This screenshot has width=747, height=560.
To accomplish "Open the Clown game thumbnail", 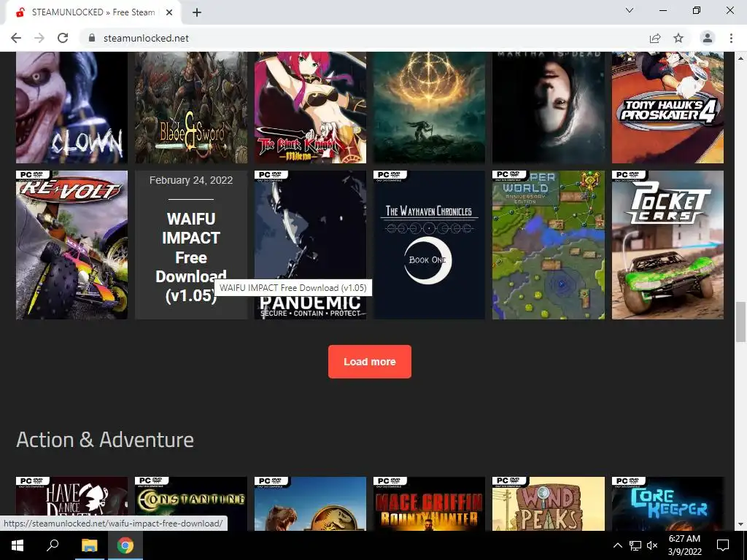I will [x=72, y=108].
